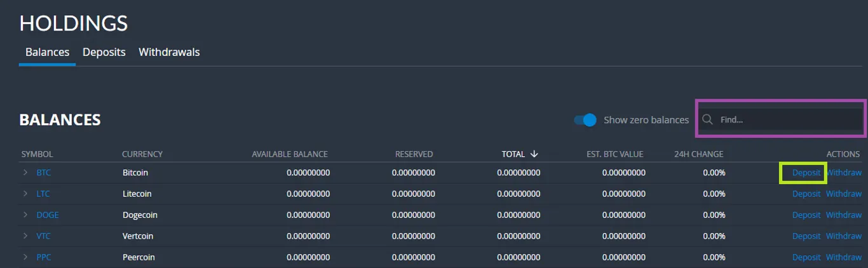Image resolution: width=868 pixels, height=268 pixels.
Task: Select the Litecoin currency name
Action: coord(137,194)
